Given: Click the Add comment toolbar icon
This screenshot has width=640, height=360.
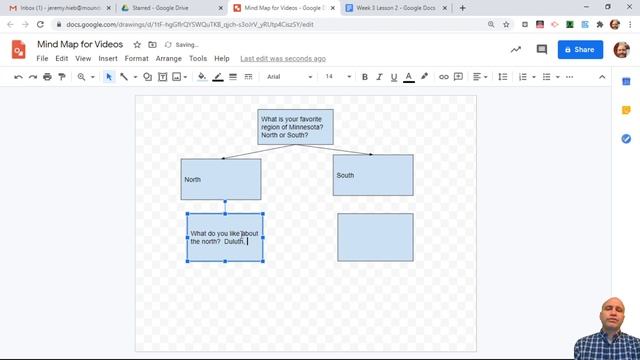Looking at the screenshot, I should (458, 77).
